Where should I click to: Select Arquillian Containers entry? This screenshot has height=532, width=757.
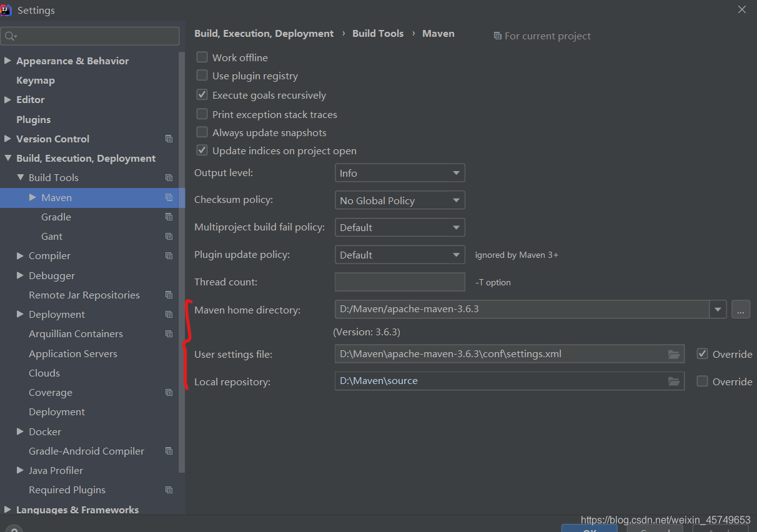pyautogui.click(x=76, y=333)
